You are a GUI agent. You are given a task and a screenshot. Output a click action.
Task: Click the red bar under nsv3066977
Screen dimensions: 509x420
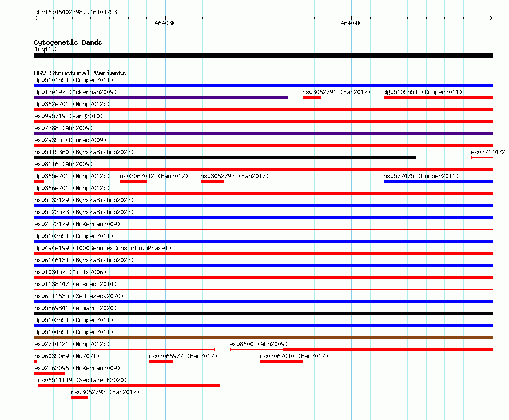(x=161, y=362)
